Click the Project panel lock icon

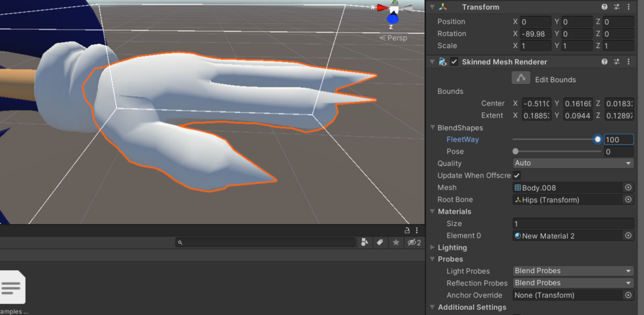[x=407, y=230]
